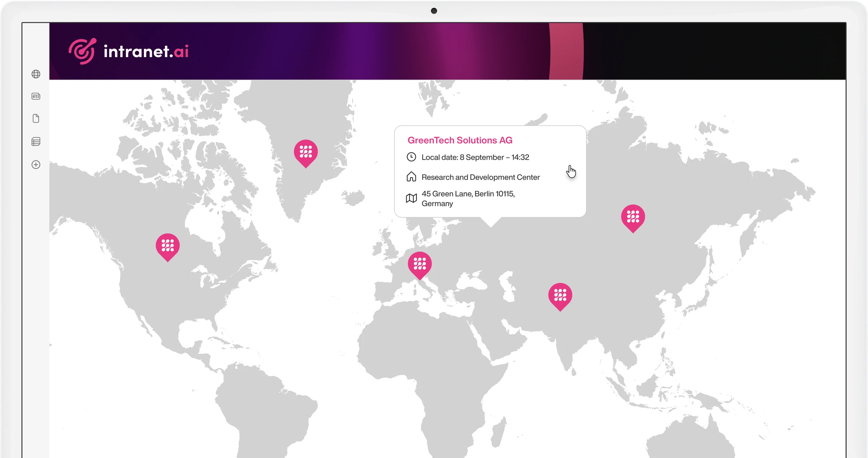
Task: Open the list table icon in sidebar
Action: (36, 142)
